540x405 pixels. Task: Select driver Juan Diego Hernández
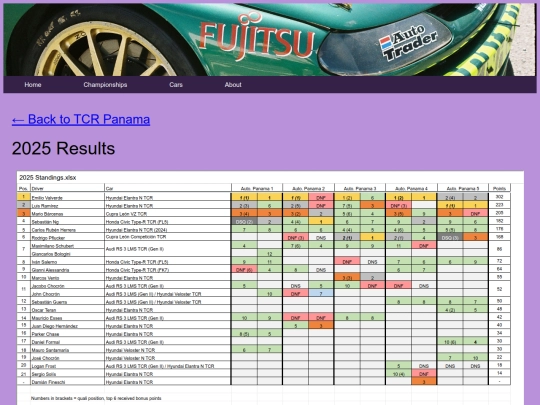[54, 326]
